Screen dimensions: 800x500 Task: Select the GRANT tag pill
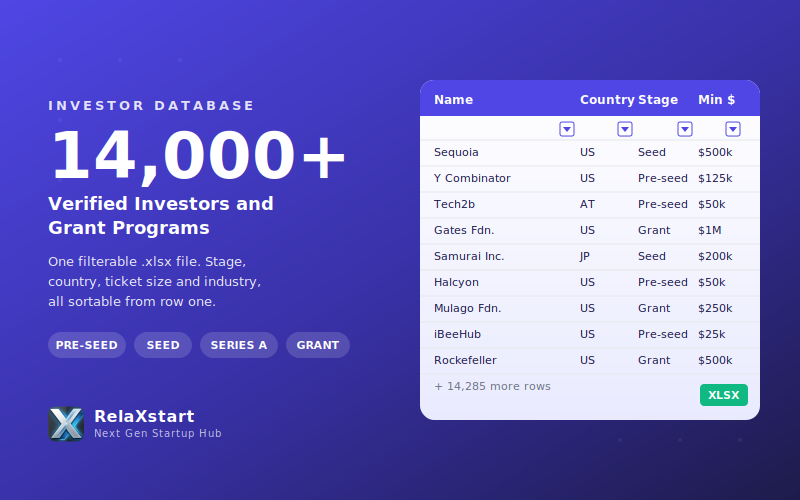tap(318, 345)
